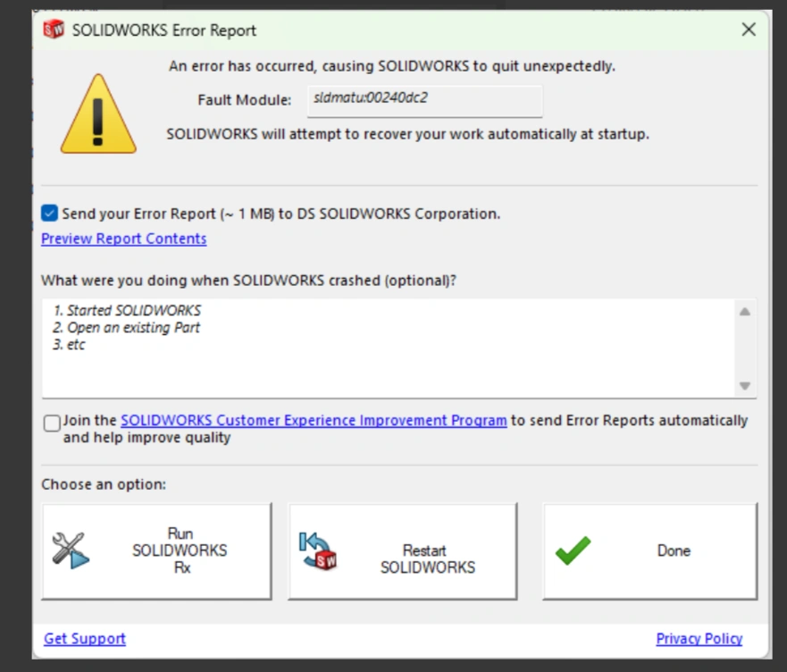The image size is (787, 672).
Task: Click into crash description text area
Action: [x=389, y=348]
